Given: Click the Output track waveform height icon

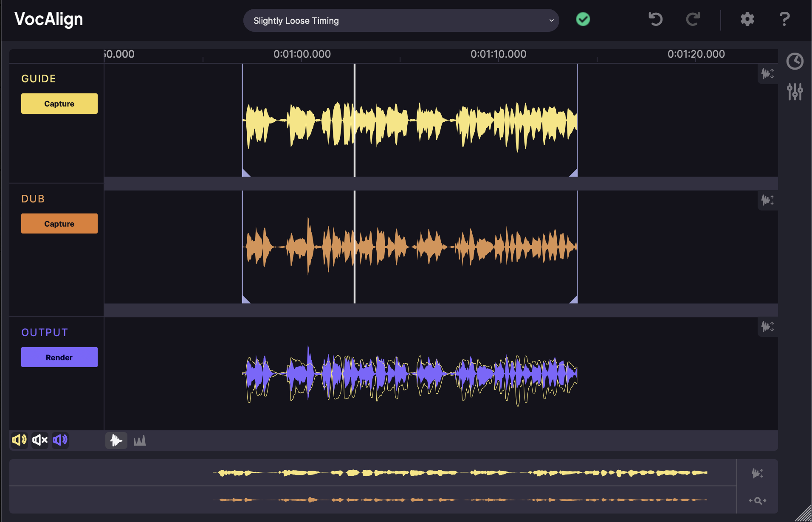Looking at the screenshot, I should (768, 327).
